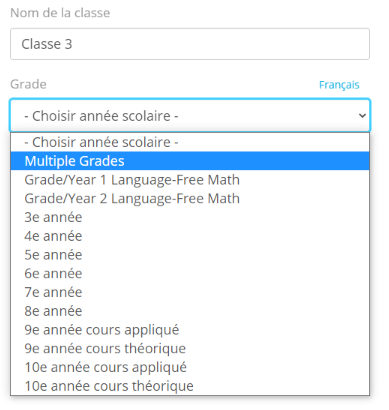The height and width of the screenshot is (410, 389).
Task: Choose 7e année from list
Action: [x=190, y=292]
